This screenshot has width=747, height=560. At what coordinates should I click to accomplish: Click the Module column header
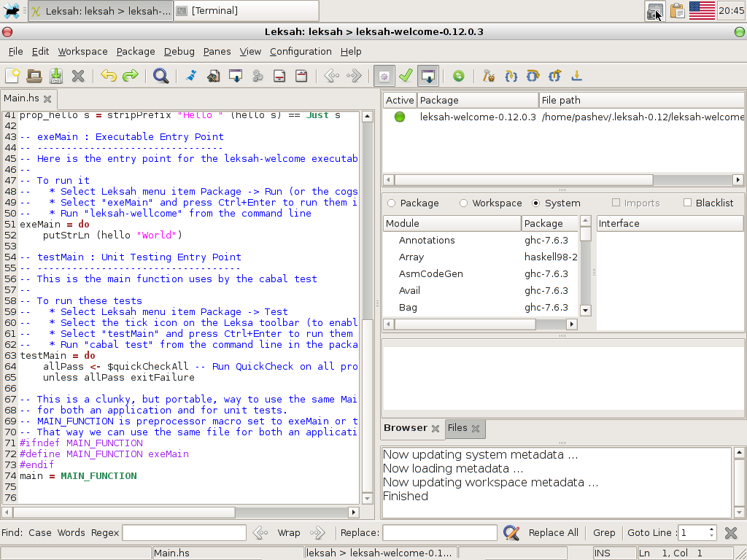click(x=452, y=223)
